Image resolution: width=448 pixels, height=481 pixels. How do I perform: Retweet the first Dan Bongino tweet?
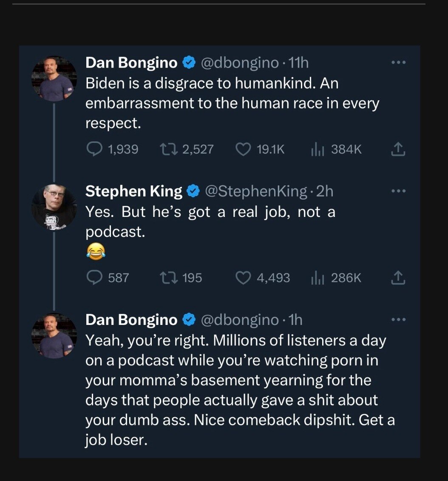point(166,149)
